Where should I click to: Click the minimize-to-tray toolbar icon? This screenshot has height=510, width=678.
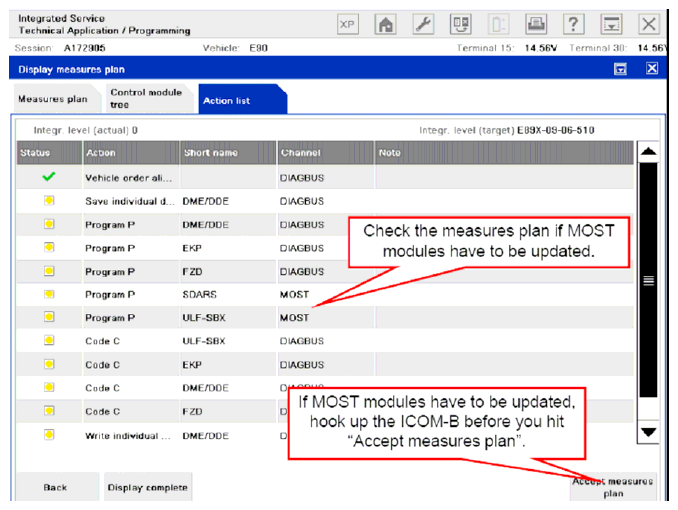click(x=611, y=24)
